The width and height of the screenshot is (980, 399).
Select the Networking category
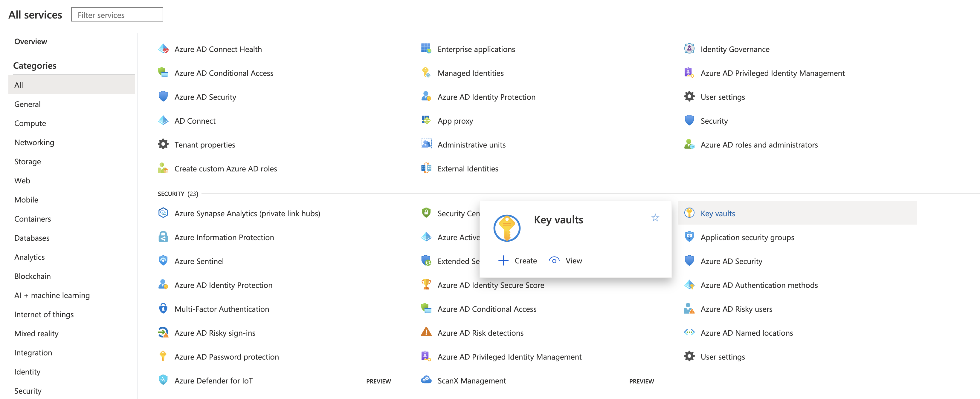pyautogui.click(x=34, y=142)
